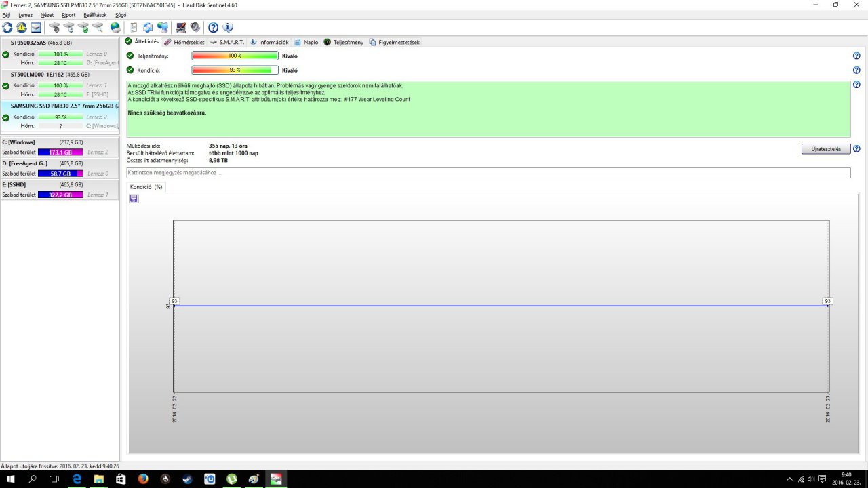Open Steam from the taskbar

click(x=187, y=479)
